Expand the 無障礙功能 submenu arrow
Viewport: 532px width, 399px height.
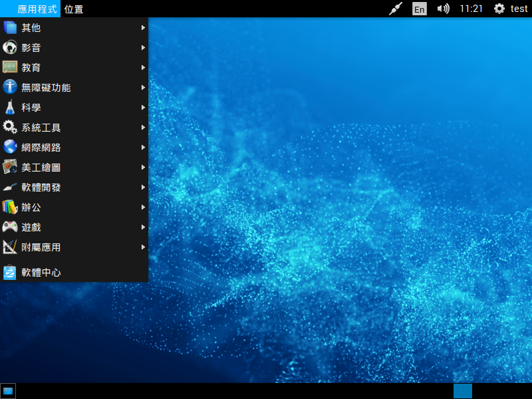[143, 88]
